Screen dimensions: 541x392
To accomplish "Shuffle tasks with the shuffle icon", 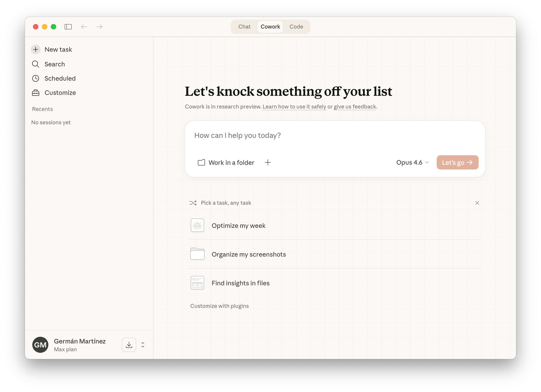I will 193,203.
